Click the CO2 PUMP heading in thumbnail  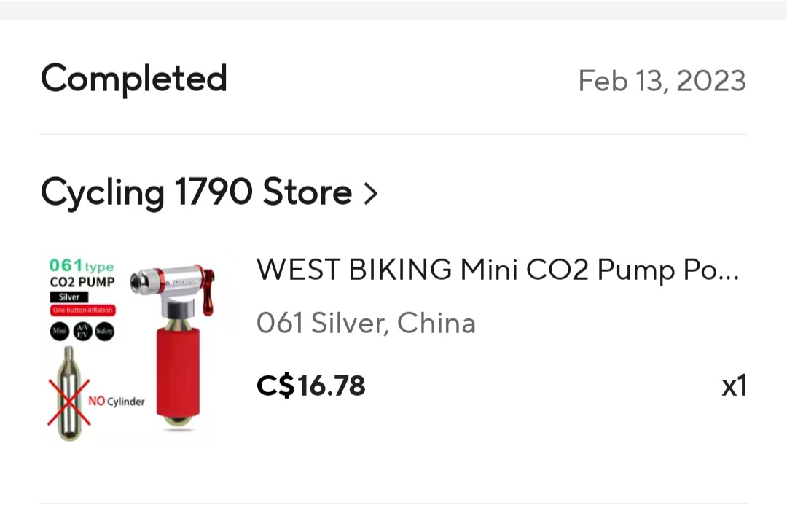click(x=82, y=281)
